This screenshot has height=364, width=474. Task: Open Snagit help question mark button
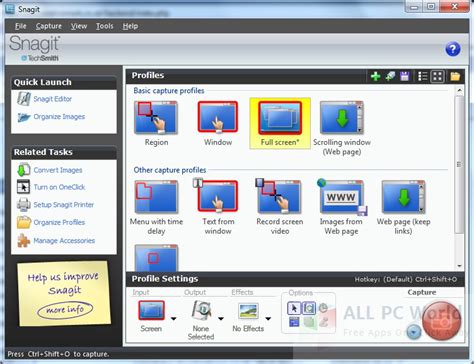coord(453,49)
